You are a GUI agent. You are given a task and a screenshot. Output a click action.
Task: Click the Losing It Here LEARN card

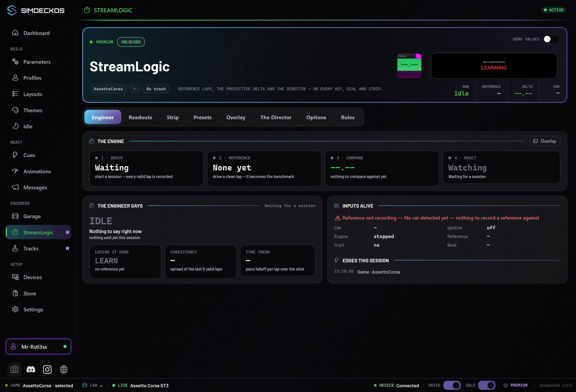[125, 262]
